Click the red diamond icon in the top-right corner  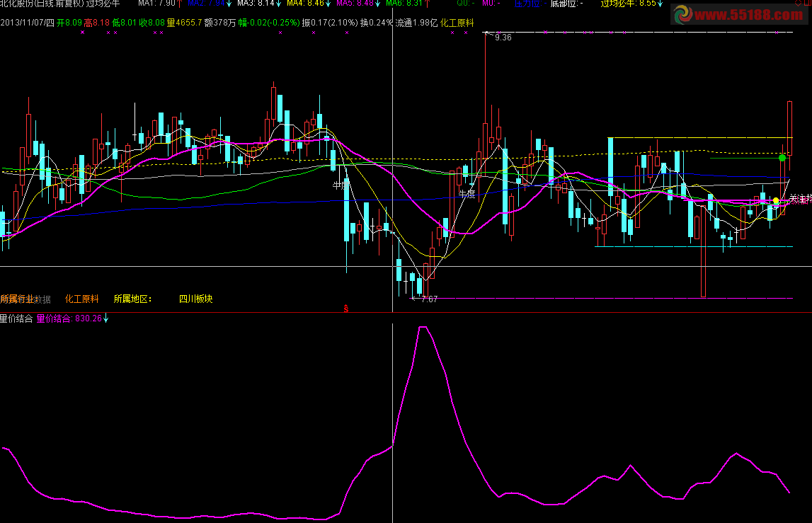point(798,3)
